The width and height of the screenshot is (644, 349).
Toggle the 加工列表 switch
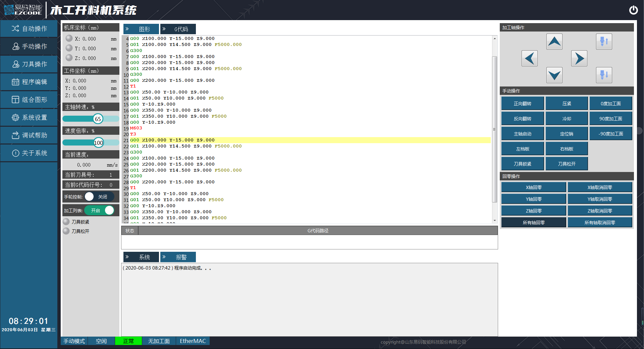click(x=100, y=211)
